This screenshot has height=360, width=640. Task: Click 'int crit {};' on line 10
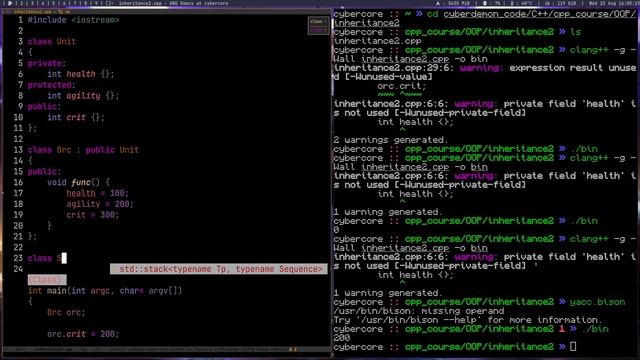(76, 117)
